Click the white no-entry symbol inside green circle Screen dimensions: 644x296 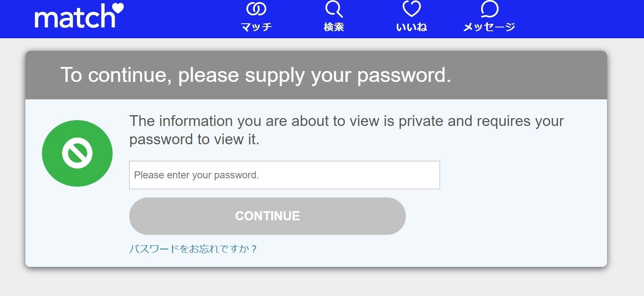(77, 153)
